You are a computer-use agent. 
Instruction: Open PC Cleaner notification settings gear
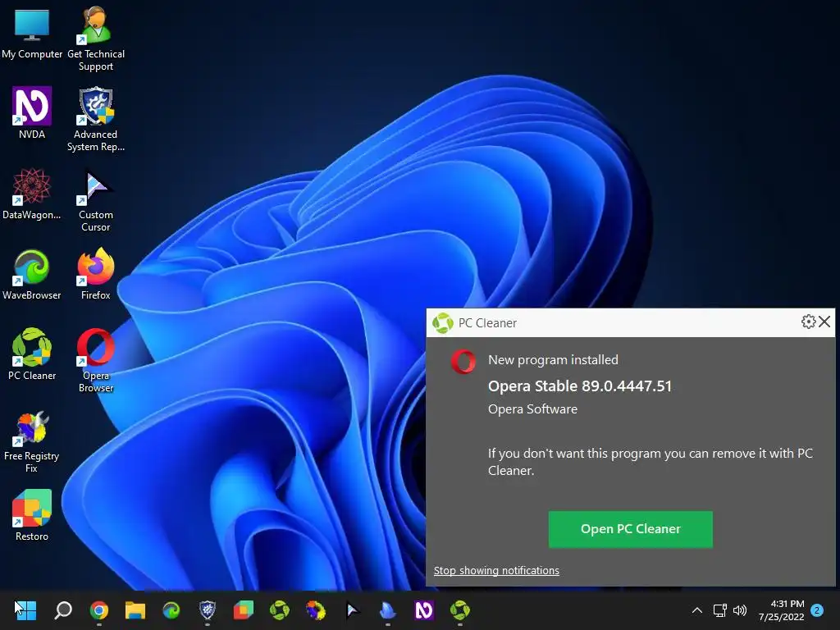coord(808,322)
